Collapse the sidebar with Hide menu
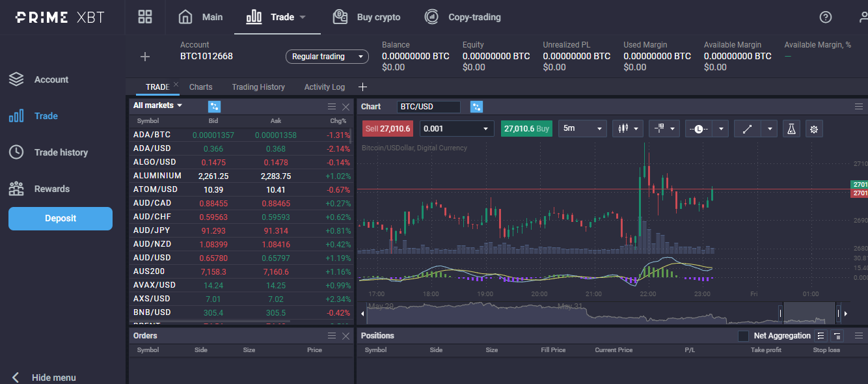Screen dimensions: 868x384 (45, 377)
